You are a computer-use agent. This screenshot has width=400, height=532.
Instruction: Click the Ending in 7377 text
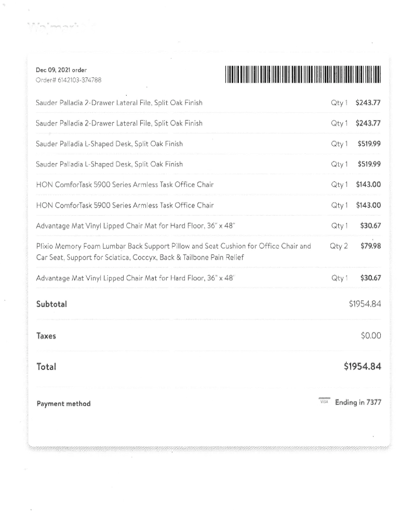click(x=358, y=402)
